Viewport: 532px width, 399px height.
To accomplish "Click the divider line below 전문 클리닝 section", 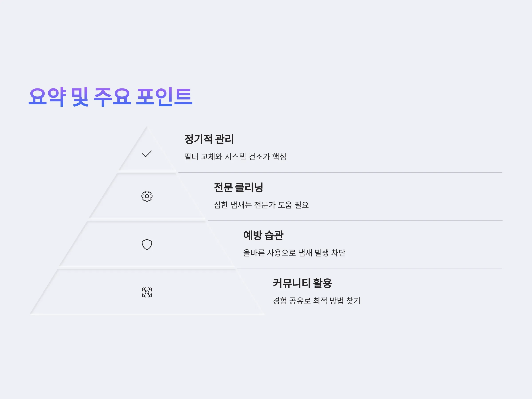I will click(355, 220).
